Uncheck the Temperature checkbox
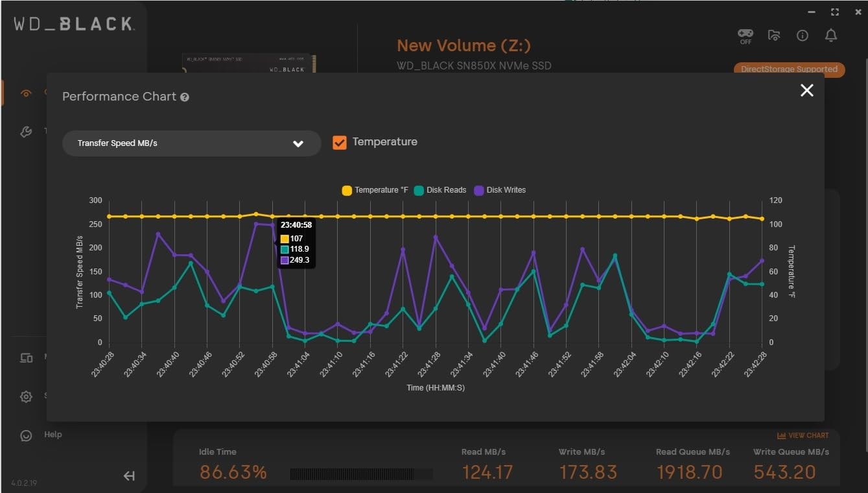Screen dimensions: 868x493 pyautogui.click(x=340, y=142)
